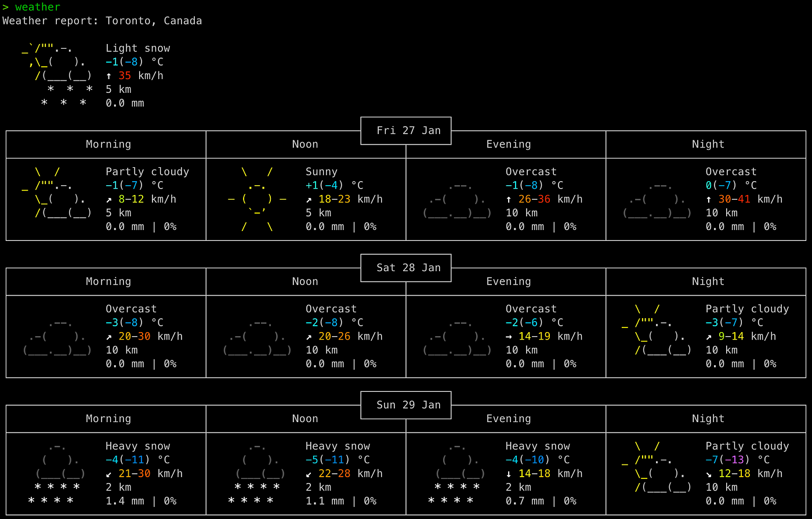Click the "Sun 29 Jan" date header
This screenshot has height=519, width=812.
tap(408, 405)
